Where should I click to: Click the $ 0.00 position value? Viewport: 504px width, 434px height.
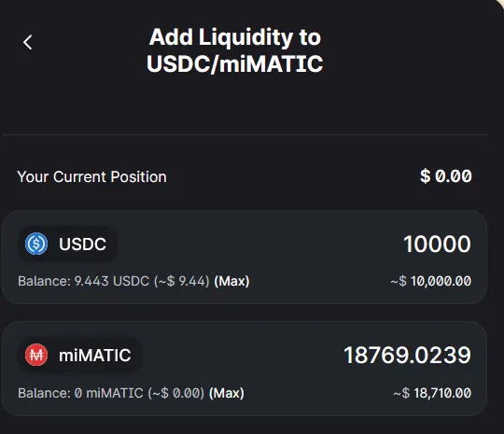[x=446, y=176]
